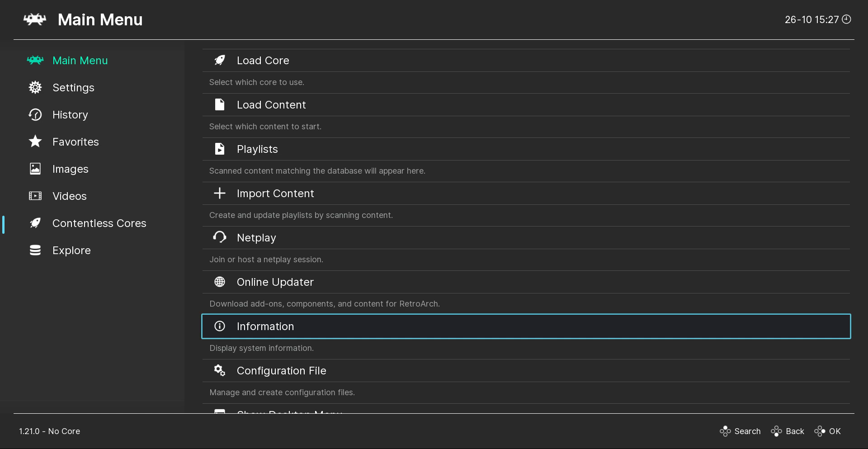Click the rocket icon beside Load Core
The image size is (868, 449).
[220, 61]
